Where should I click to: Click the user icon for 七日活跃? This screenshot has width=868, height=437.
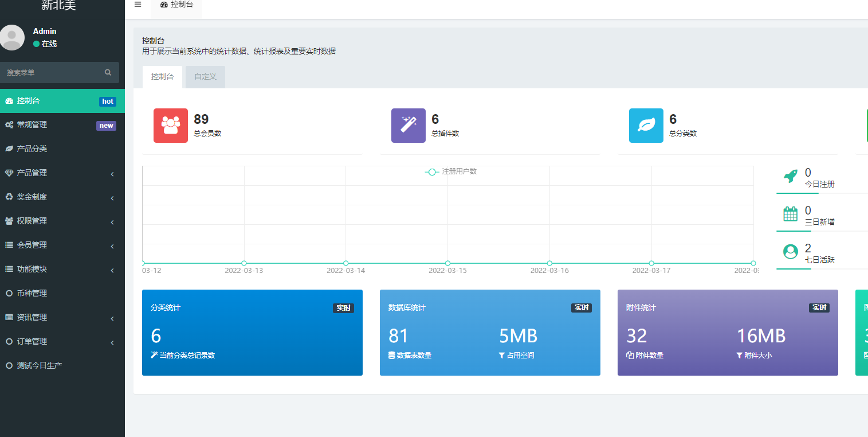coord(790,252)
